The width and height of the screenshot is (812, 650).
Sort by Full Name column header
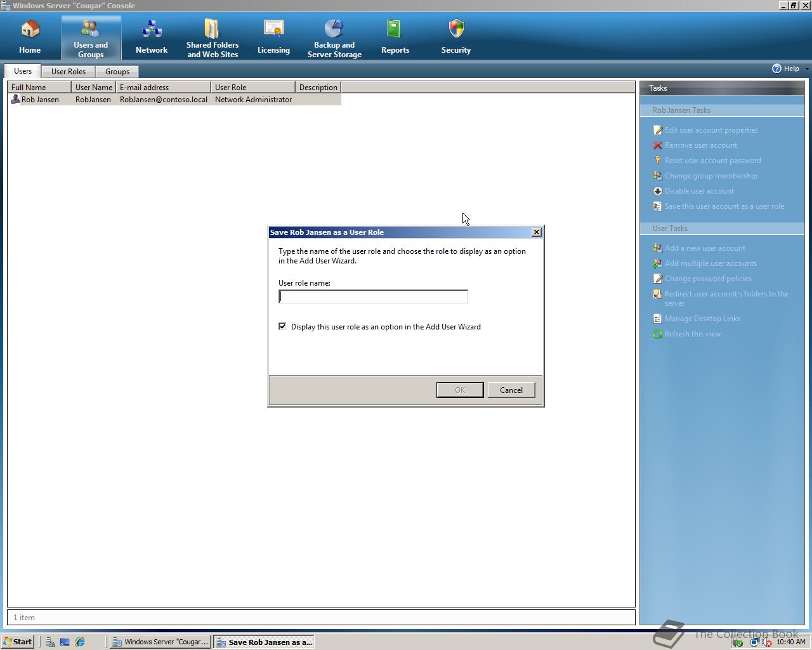39,88
